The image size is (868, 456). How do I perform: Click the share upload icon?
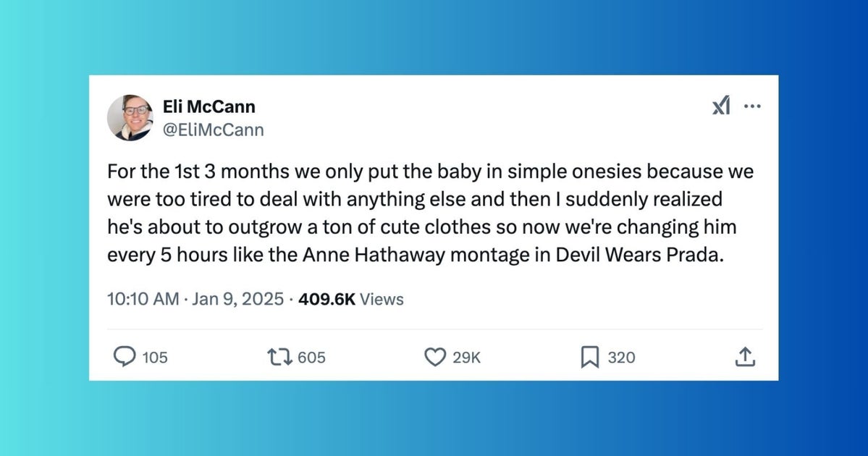746,357
